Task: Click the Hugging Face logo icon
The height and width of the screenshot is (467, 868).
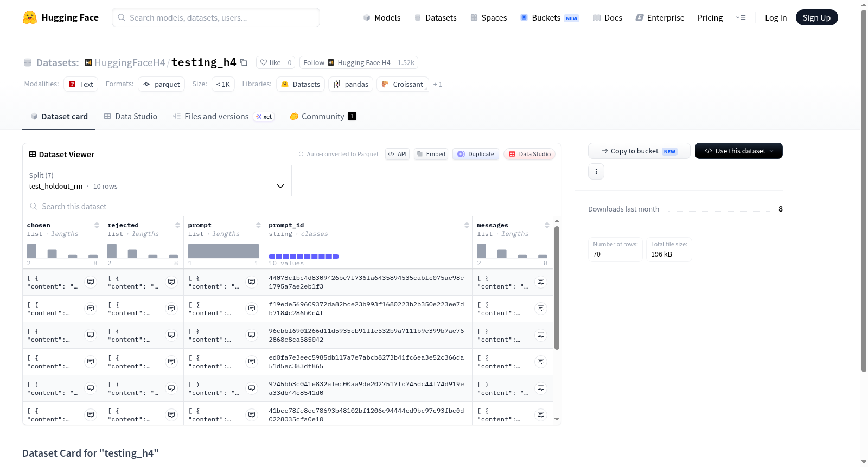Action: 30,17
